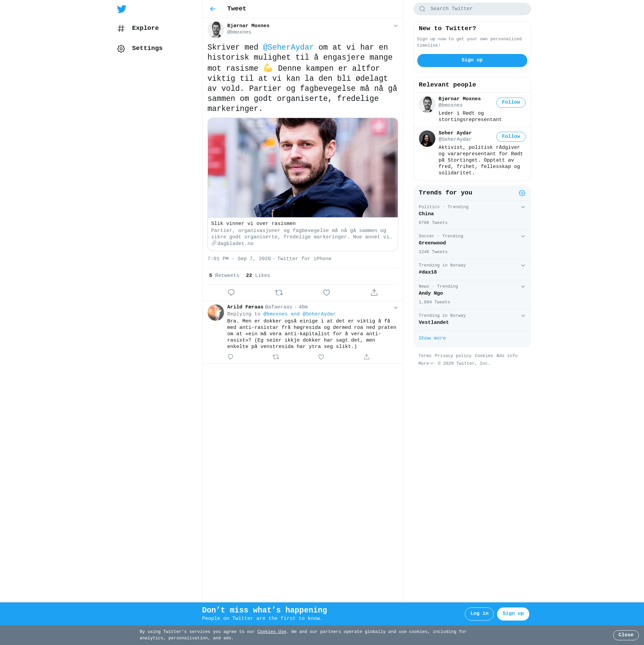
Task: Click Log in on bottom banner
Action: point(479,614)
